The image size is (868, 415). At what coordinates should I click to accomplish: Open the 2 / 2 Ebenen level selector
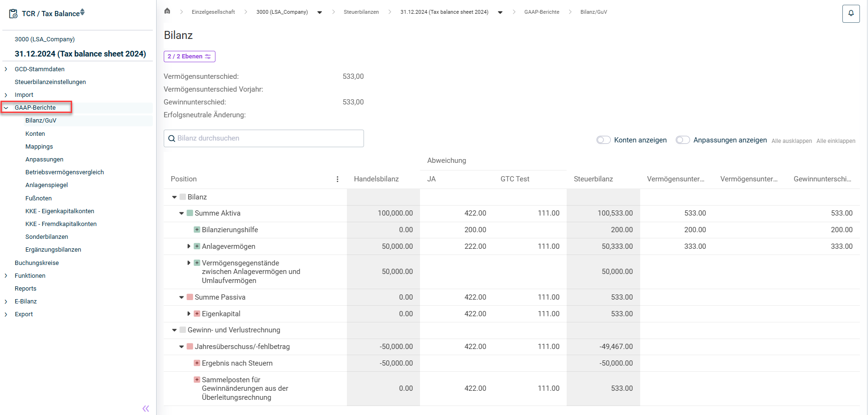tap(189, 57)
